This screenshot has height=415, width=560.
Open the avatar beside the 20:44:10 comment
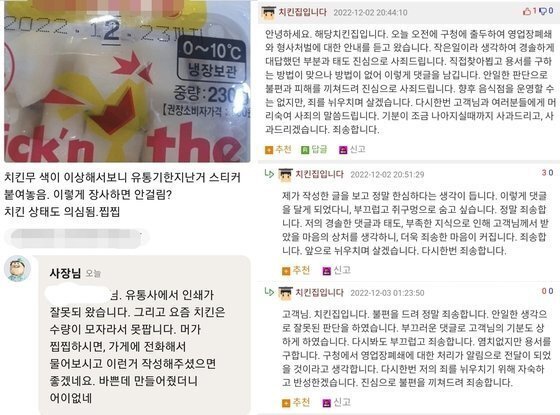[x=268, y=12]
